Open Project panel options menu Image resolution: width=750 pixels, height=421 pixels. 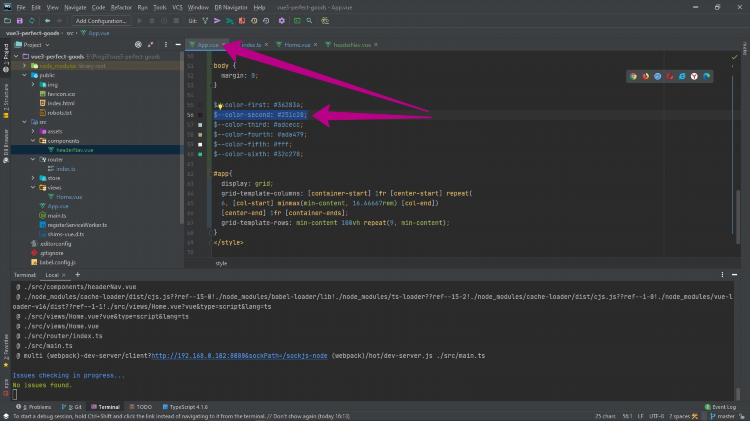click(166, 44)
